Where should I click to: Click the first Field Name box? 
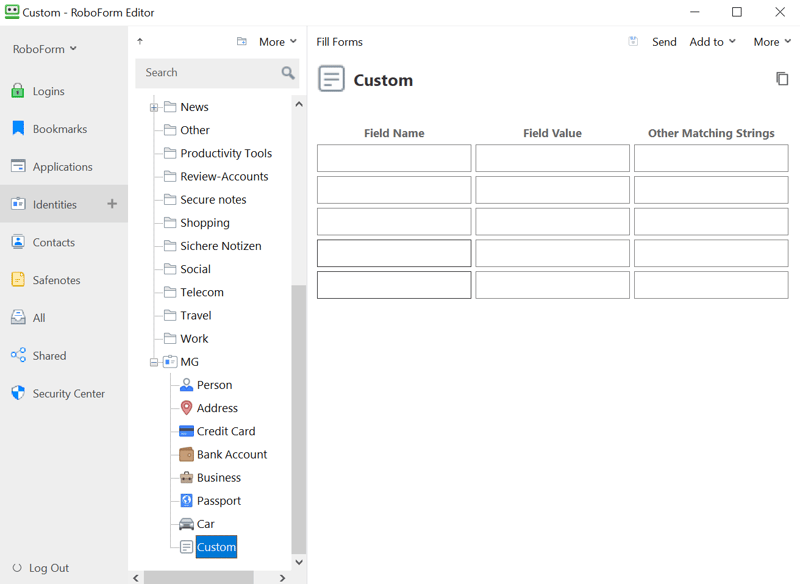click(394, 158)
